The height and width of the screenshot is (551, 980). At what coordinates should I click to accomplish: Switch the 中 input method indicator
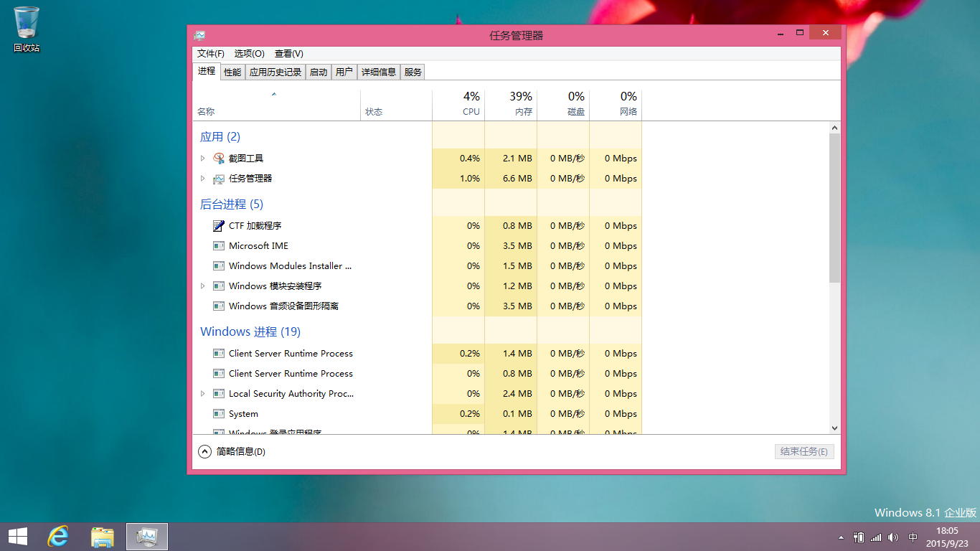coord(913,537)
